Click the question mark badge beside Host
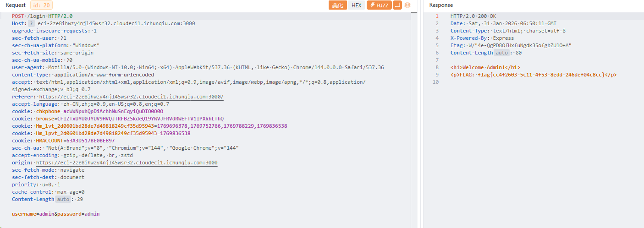 pyautogui.click(x=32, y=23)
